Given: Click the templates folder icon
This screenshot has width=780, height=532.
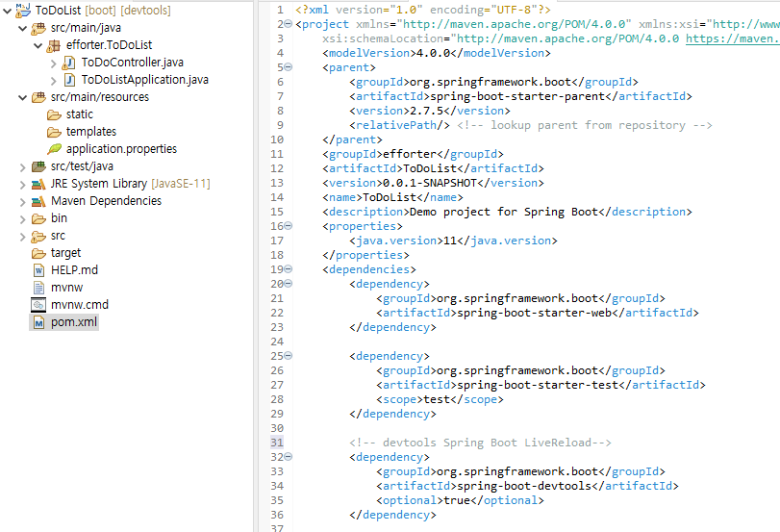Looking at the screenshot, I should click(x=54, y=133).
